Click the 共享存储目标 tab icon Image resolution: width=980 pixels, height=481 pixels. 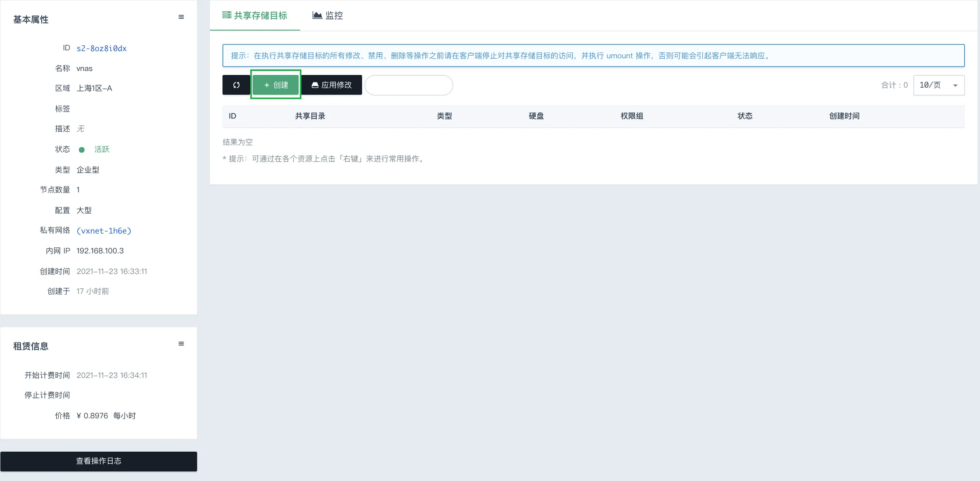pyautogui.click(x=226, y=15)
